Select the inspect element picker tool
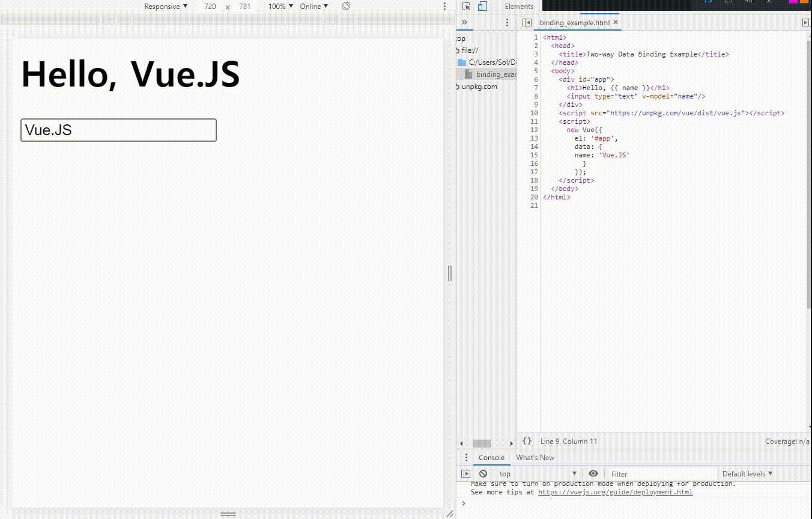The height and width of the screenshot is (519, 812). [465, 6]
